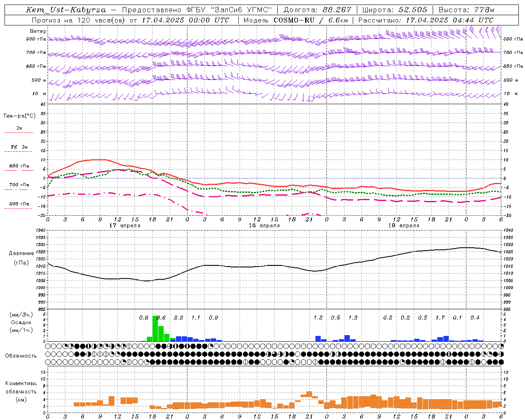Click the Td 2м legend entry
The image size is (525, 420).
19,147
